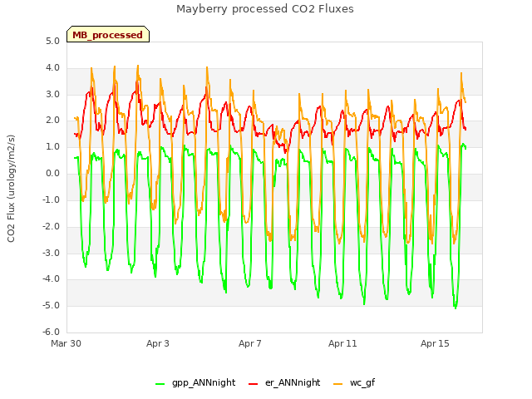Click the -1.0 y-axis tick label
The width and height of the screenshot is (532, 399).
click(x=51, y=199)
